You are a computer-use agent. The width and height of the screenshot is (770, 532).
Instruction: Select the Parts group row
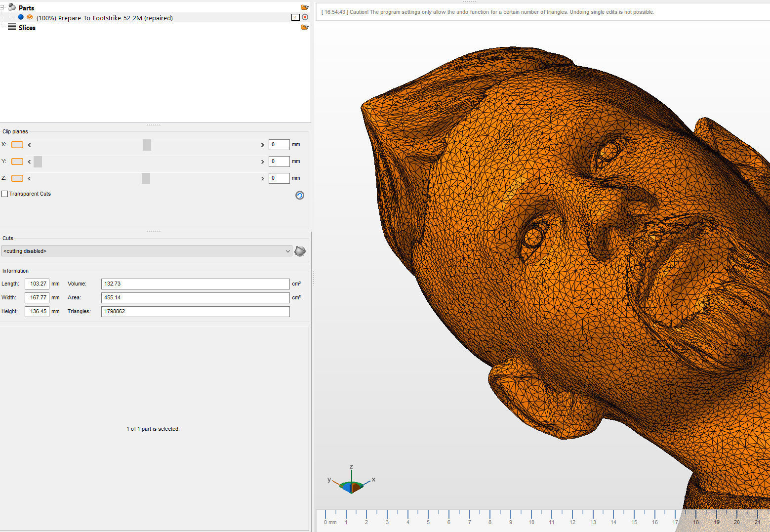click(x=155, y=7)
